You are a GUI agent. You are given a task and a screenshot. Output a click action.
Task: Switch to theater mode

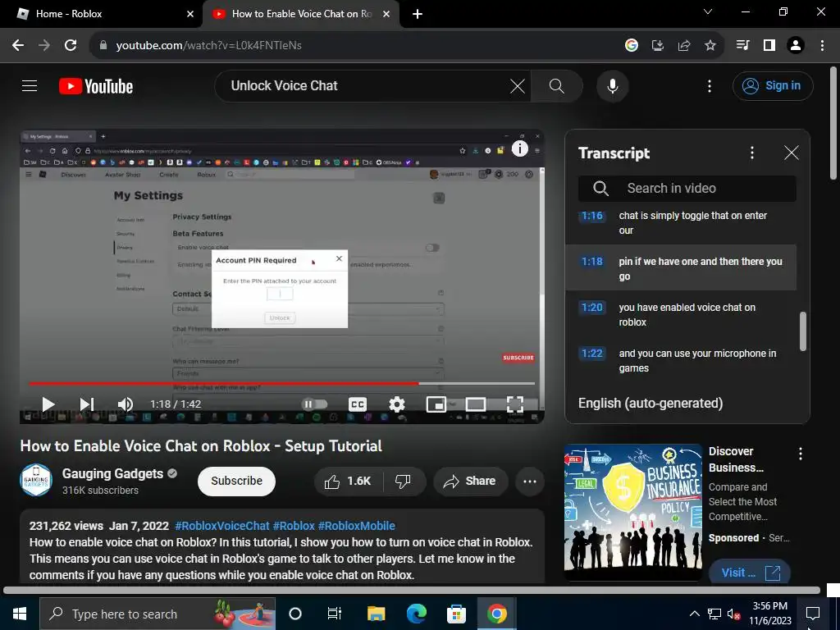tap(475, 404)
